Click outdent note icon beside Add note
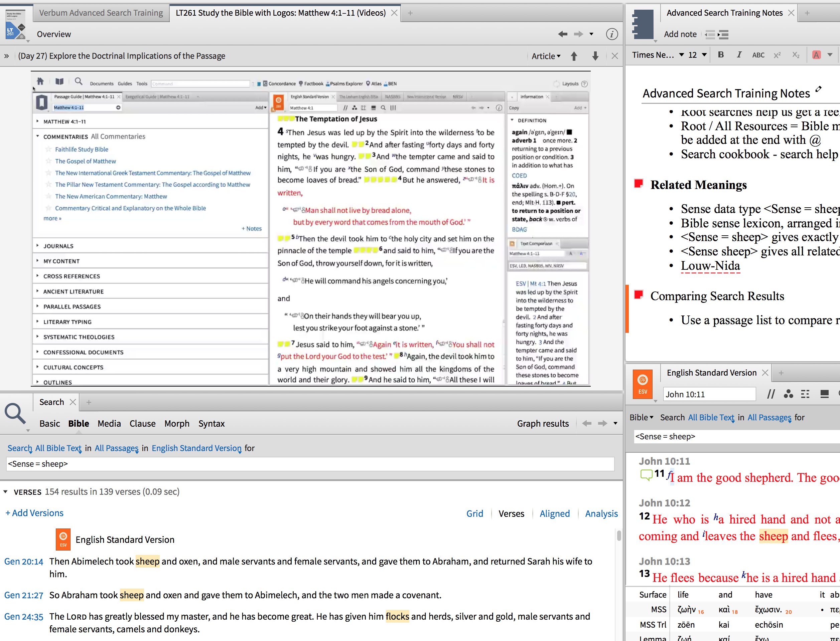The height and width of the screenshot is (641, 840). coord(710,35)
